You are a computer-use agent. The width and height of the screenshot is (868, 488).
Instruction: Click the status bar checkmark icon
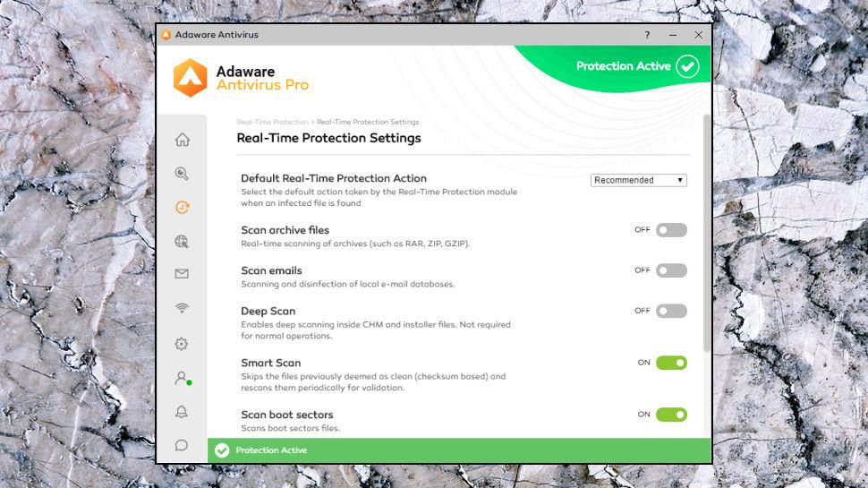(222, 450)
